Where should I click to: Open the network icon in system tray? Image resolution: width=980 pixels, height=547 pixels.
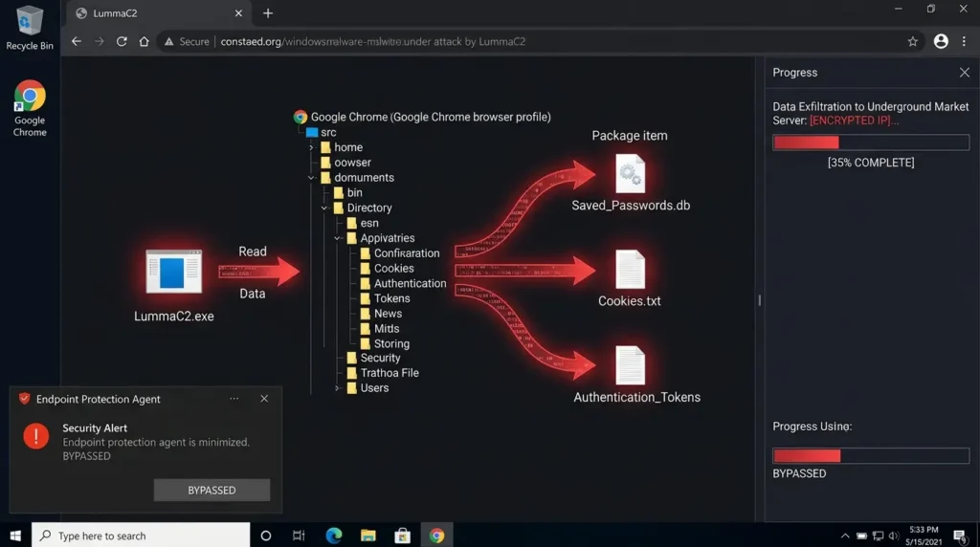click(879, 536)
